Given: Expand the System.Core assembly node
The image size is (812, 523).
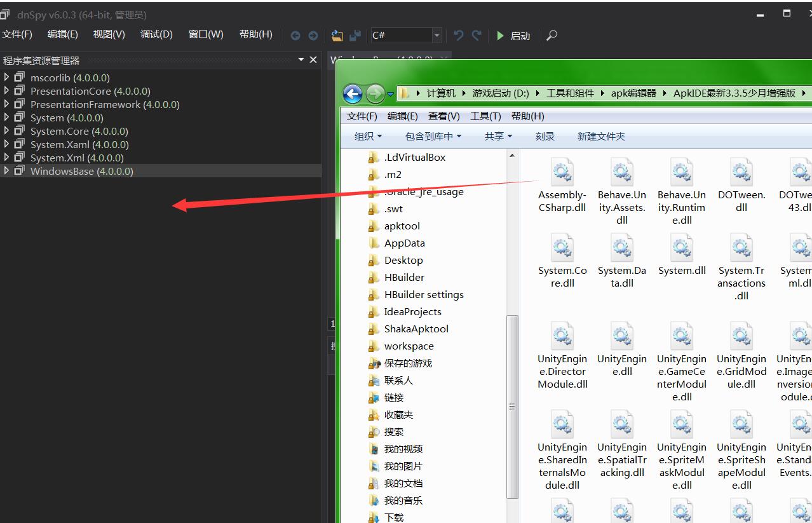Looking at the screenshot, I should [x=6, y=131].
